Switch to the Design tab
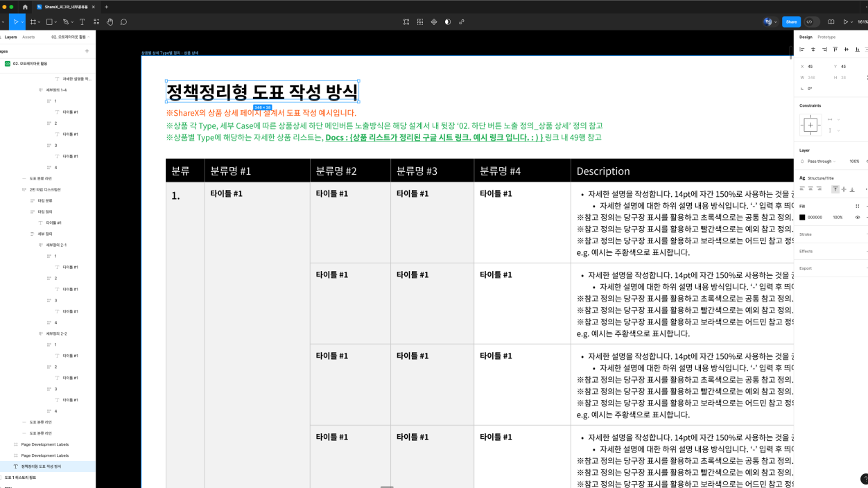Viewport: 868px width, 488px height. coord(806,37)
